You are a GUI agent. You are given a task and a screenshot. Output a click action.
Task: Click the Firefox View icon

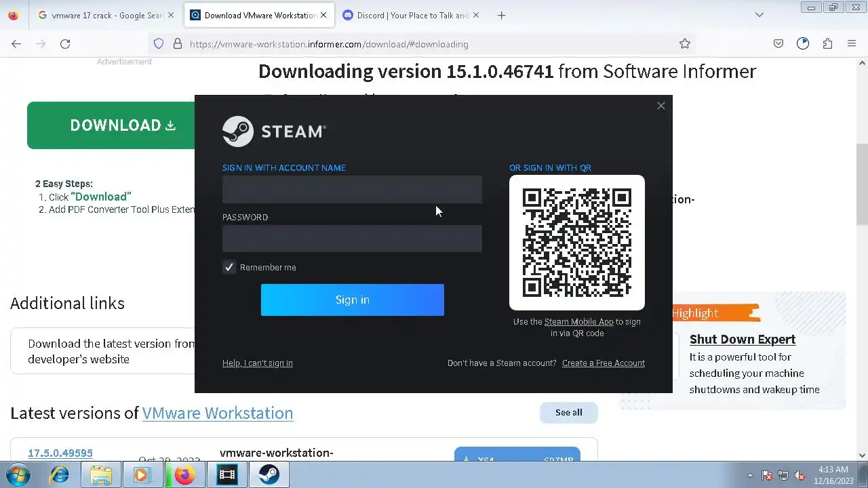tap(14, 15)
